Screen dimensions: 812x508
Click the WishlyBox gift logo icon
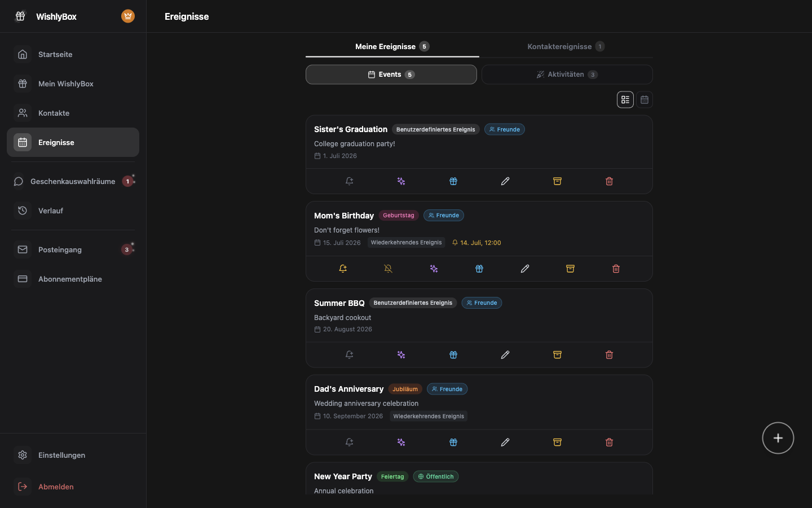pyautogui.click(x=20, y=16)
